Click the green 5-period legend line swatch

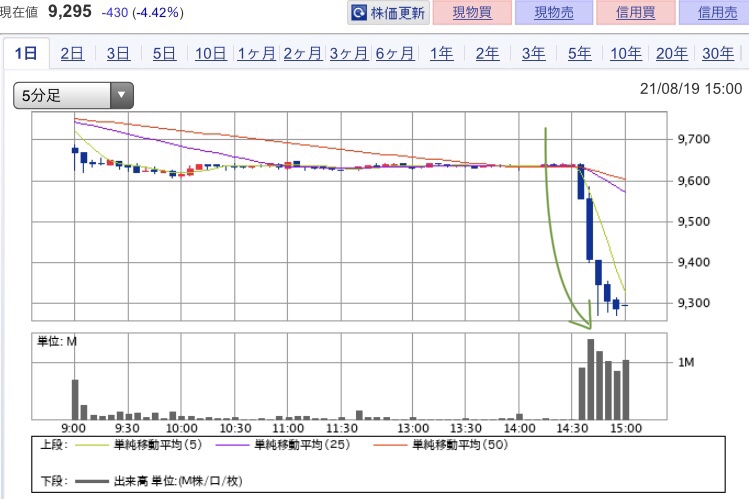tap(92, 446)
